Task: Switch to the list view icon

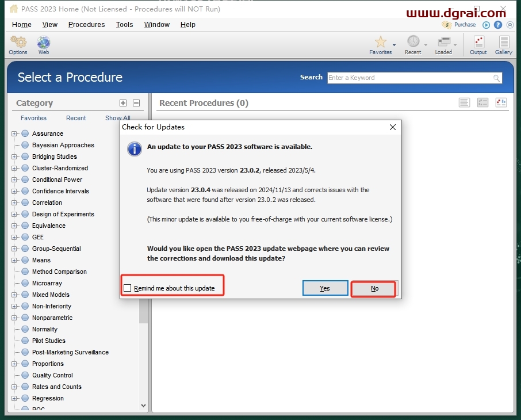Action: pyautogui.click(x=464, y=102)
